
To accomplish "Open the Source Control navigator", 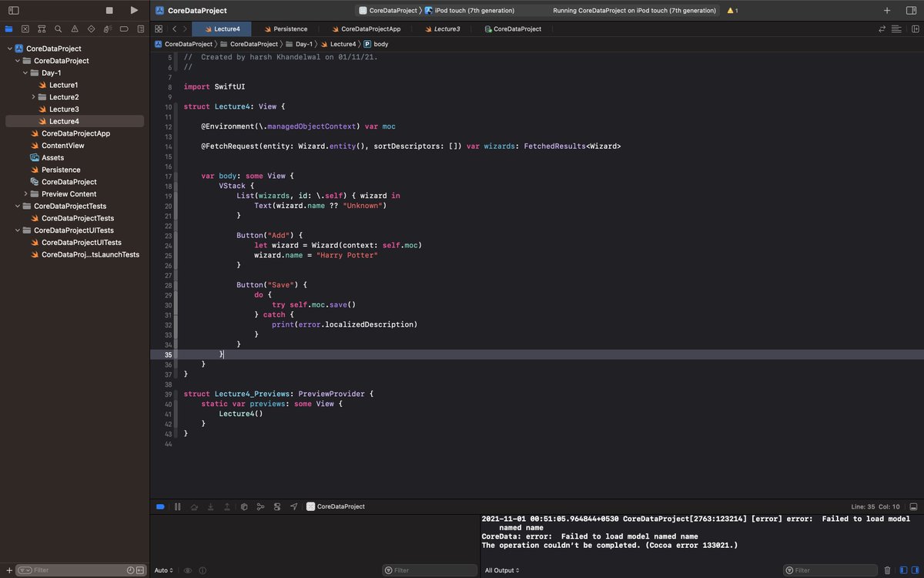I will (x=25, y=29).
